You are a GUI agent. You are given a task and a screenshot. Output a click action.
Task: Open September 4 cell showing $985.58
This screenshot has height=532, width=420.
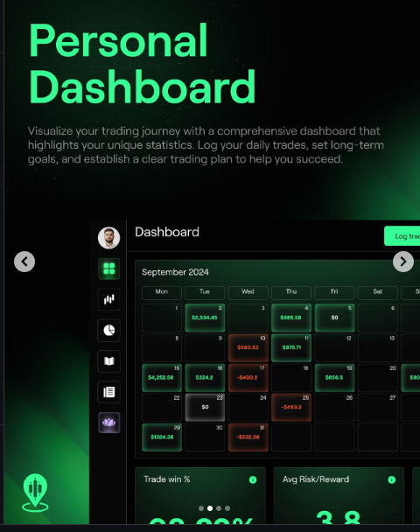291,318
